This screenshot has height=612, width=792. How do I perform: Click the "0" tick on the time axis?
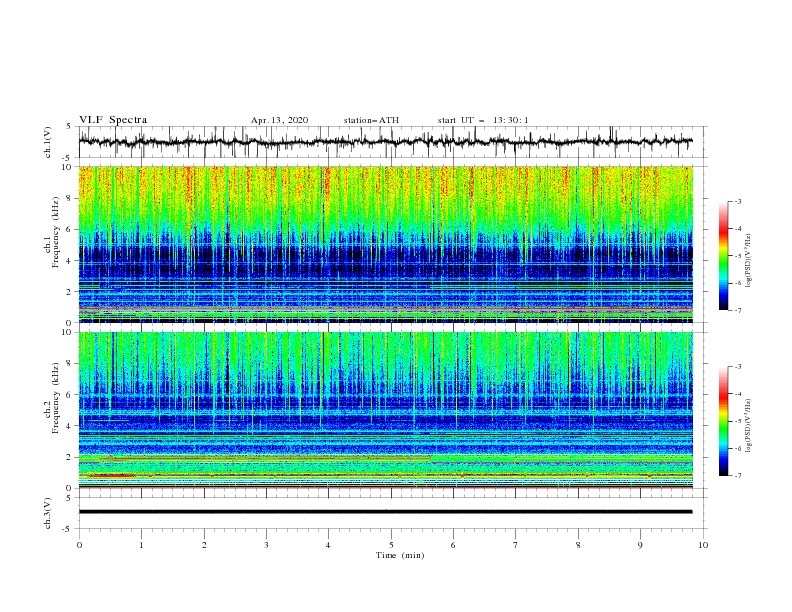tap(79, 545)
